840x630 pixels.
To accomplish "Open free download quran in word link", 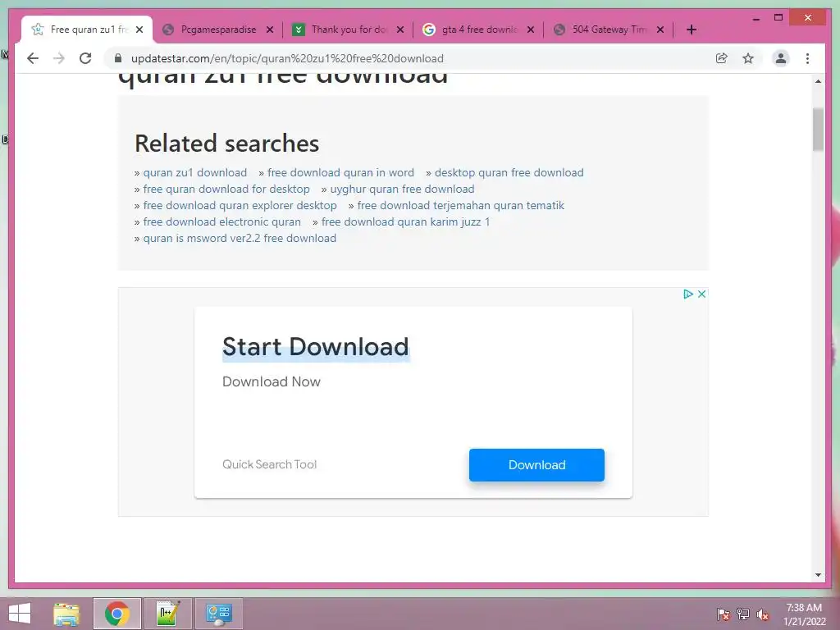I will [340, 172].
